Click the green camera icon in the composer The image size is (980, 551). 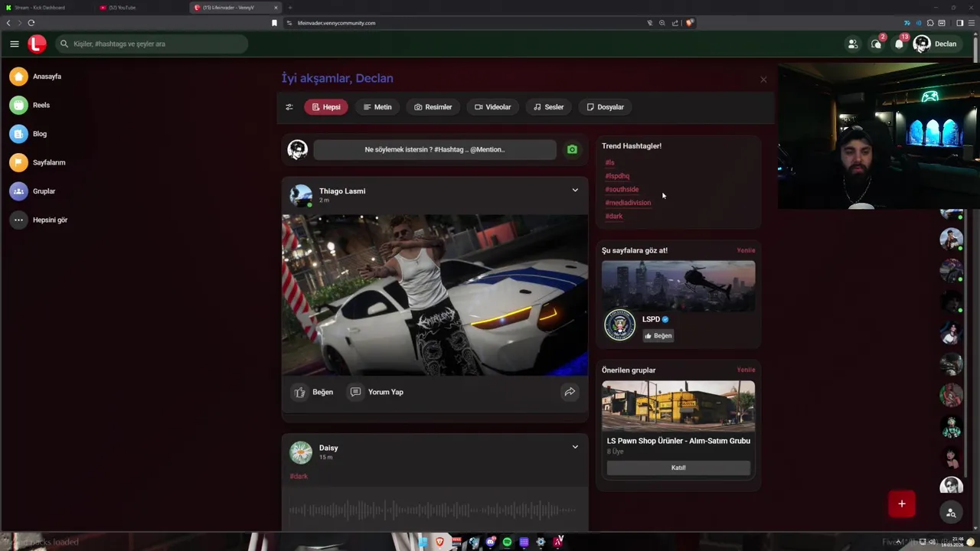[x=572, y=149]
